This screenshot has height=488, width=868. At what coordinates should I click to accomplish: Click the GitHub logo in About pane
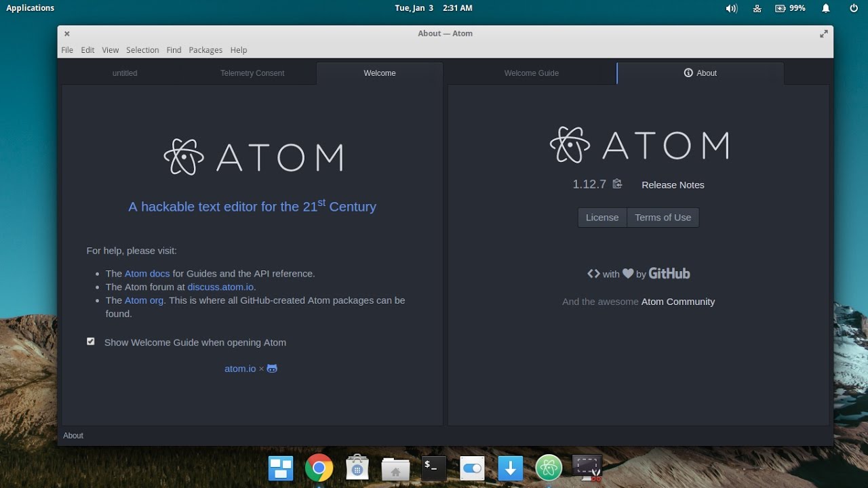pos(669,274)
